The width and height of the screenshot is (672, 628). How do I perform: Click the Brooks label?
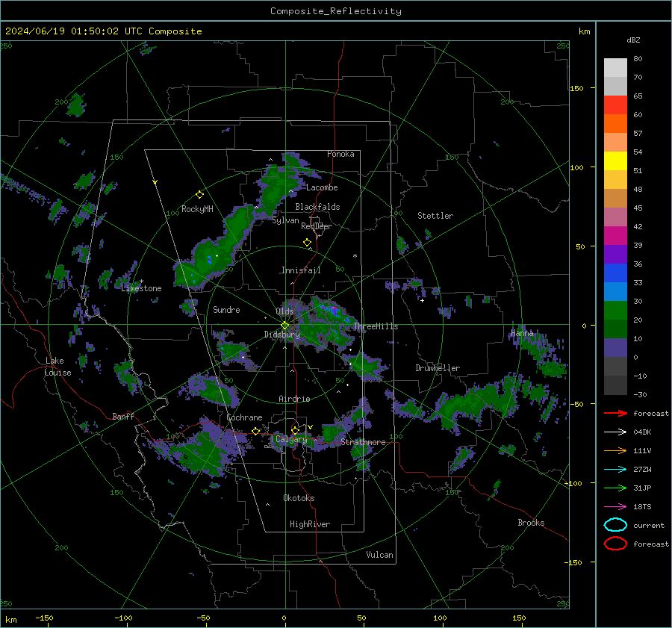[x=531, y=523]
